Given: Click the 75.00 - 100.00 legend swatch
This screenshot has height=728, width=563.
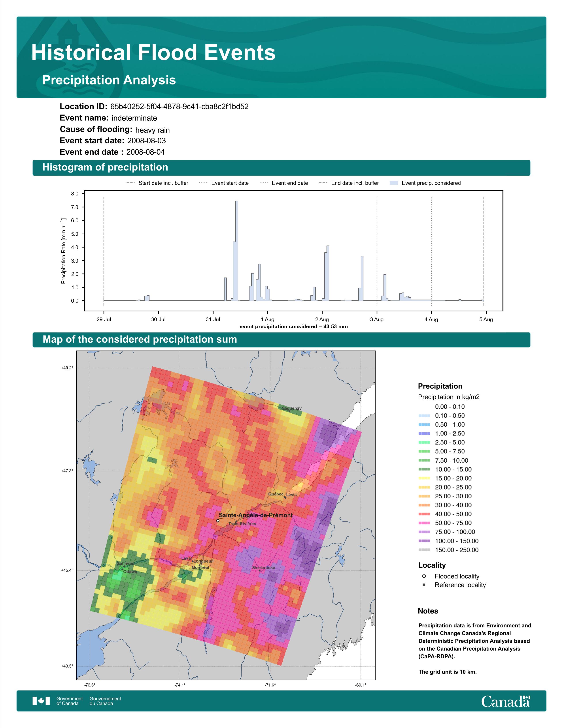Looking at the screenshot, I should coord(424,532).
